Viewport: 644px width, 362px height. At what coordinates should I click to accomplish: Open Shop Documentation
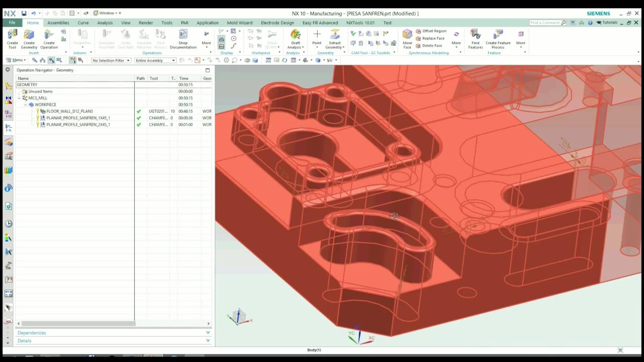tap(183, 39)
